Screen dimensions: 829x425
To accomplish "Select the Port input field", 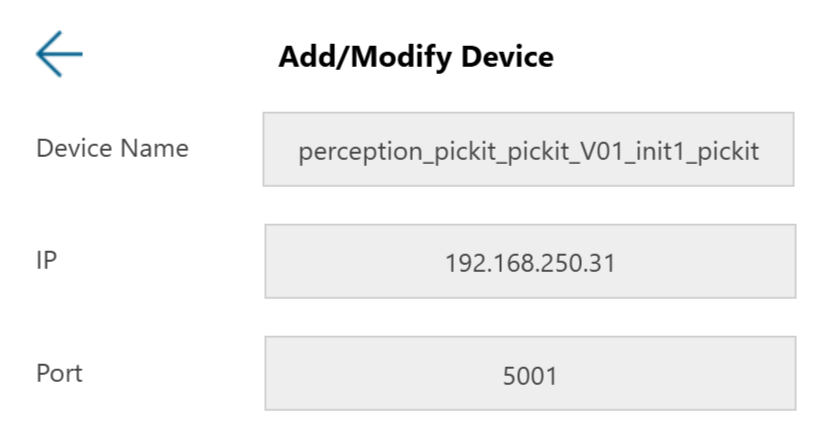I will [x=530, y=373].
